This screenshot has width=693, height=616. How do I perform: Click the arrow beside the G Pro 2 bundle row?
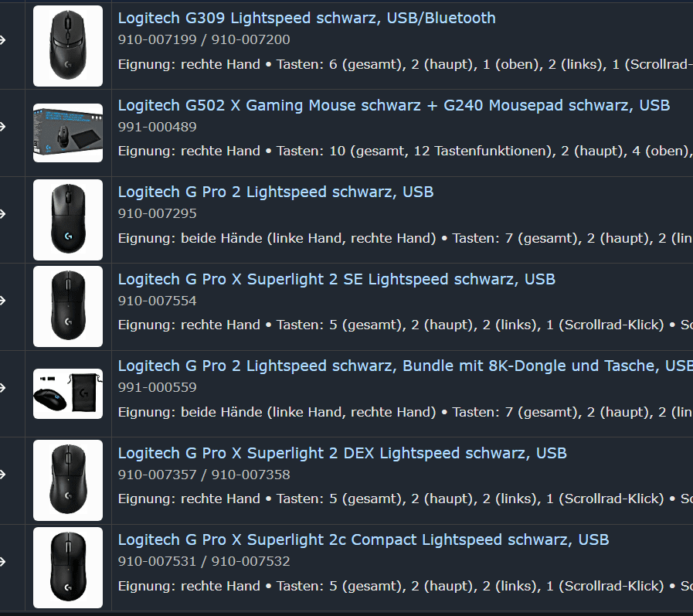(x=2, y=388)
